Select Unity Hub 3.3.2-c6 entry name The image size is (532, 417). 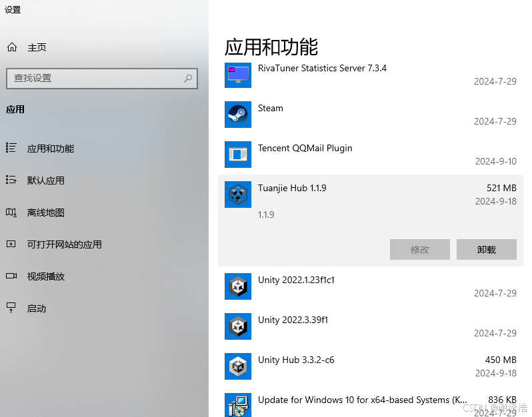pyautogui.click(x=296, y=360)
